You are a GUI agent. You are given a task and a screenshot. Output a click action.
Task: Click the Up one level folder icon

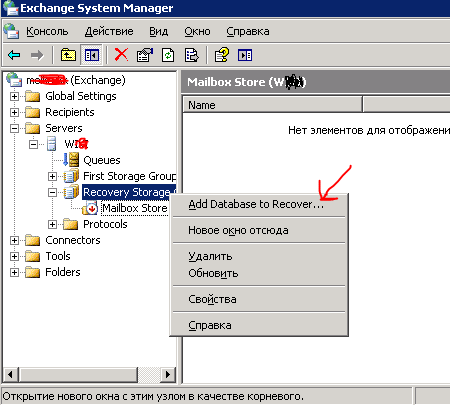(x=68, y=55)
